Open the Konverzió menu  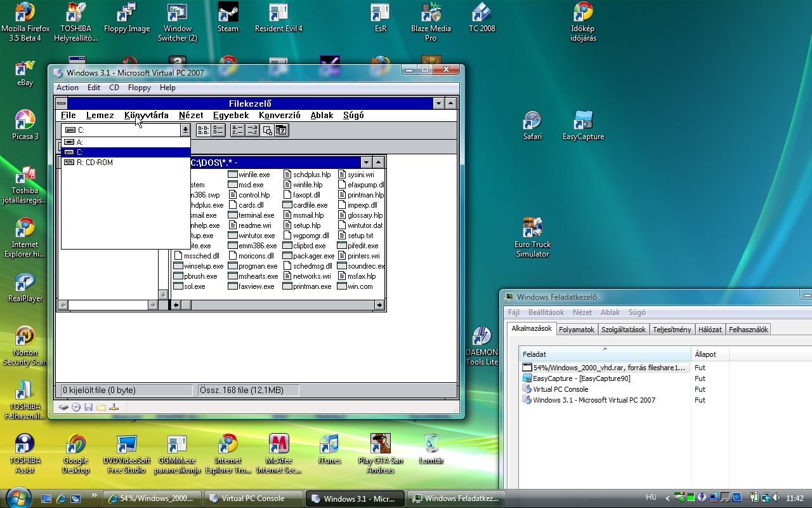[x=280, y=115]
